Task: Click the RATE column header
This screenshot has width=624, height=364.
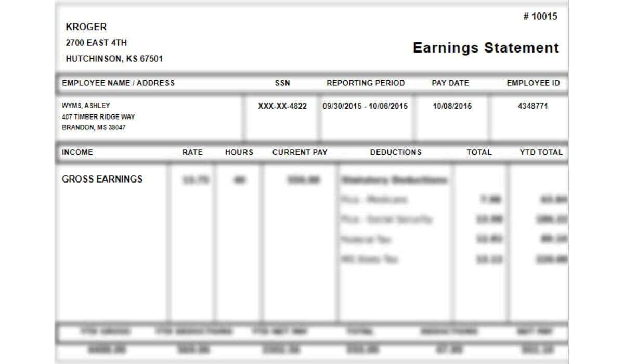Action: pos(192,152)
